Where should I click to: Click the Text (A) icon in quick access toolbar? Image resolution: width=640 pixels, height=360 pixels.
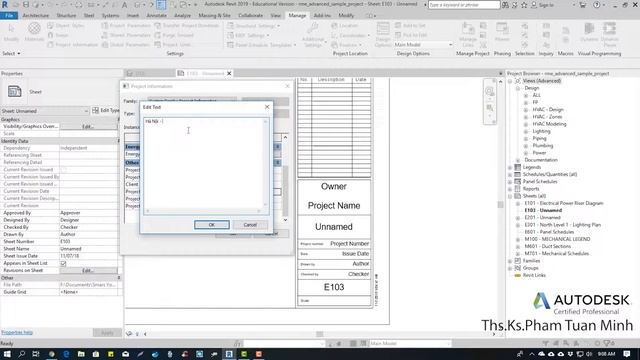point(124,5)
